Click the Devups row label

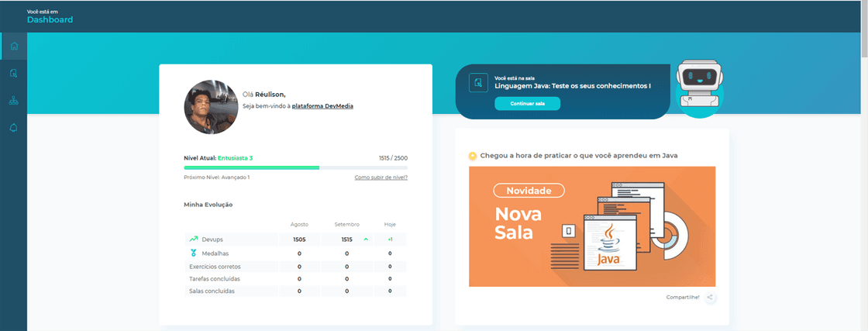(212, 239)
